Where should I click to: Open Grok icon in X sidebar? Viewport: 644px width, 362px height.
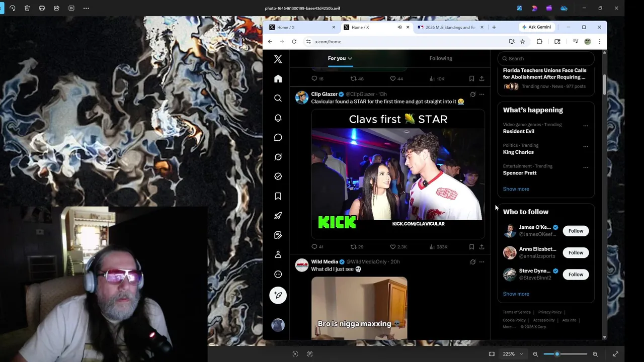[278, 157]
